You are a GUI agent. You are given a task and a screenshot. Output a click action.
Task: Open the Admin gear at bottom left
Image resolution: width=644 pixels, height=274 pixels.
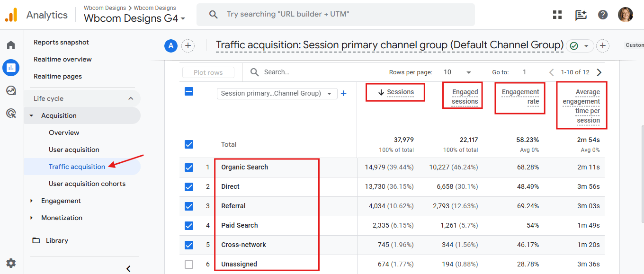11,263
